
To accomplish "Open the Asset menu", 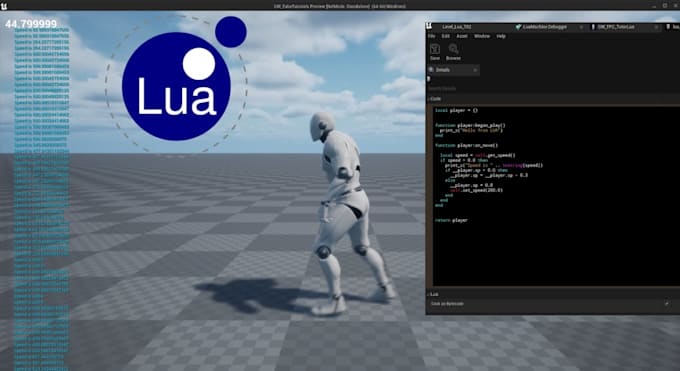I will tap(462, 36).
